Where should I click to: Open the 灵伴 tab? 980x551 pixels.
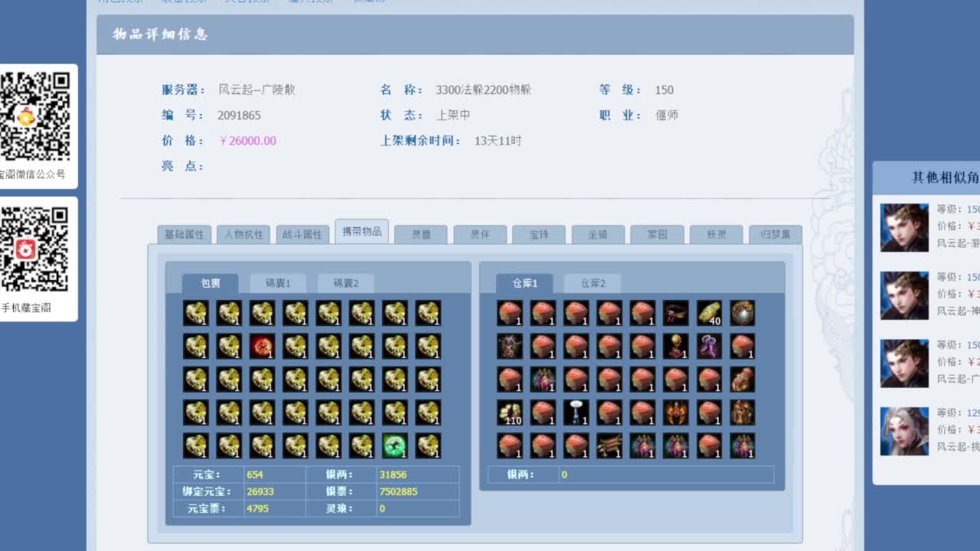pyautogui.click(x=480, y=234)
